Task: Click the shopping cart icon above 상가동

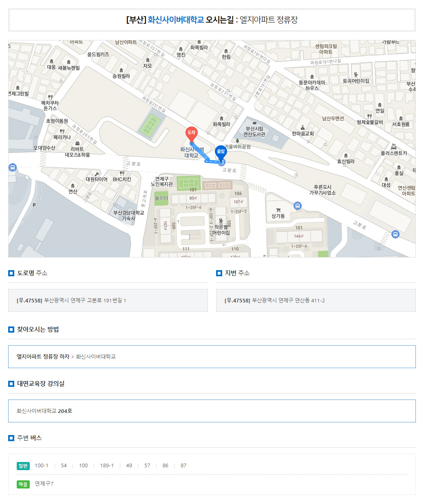Action: (278, 210)
